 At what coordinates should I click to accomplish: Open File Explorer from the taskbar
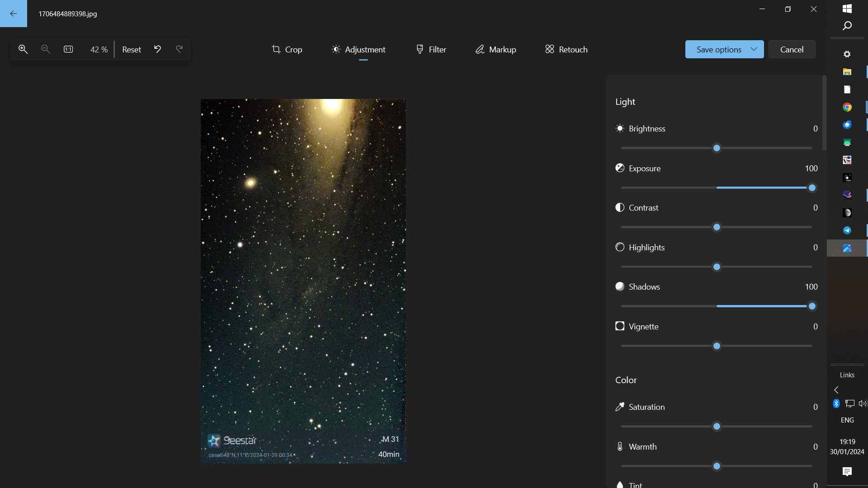847,72
